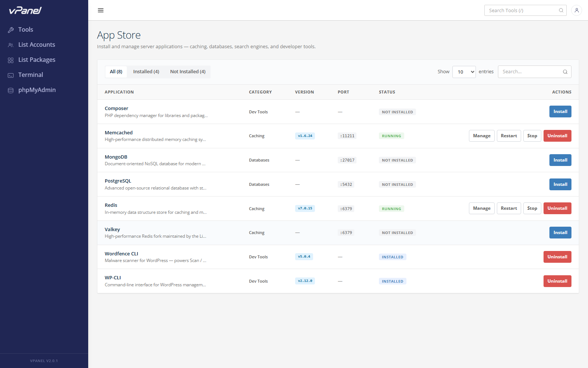Click Memcached RUNNING status badge
This screenshot has width=588, height=368.
391,136
